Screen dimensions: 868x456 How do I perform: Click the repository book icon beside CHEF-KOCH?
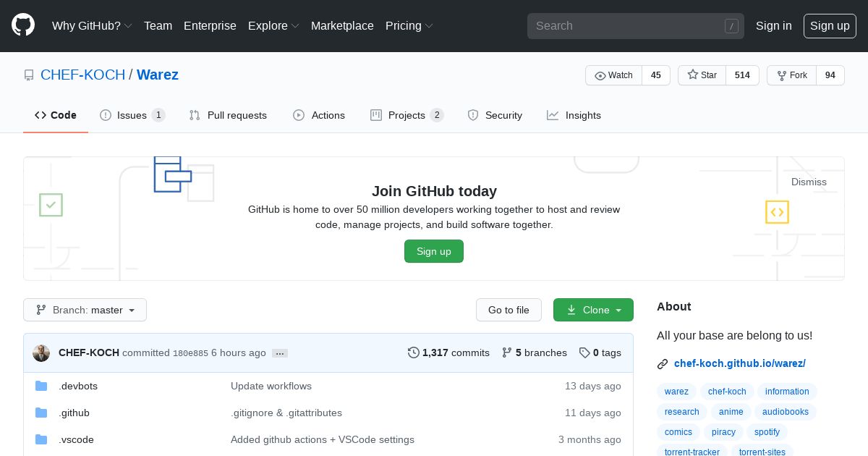coord(29,75)
